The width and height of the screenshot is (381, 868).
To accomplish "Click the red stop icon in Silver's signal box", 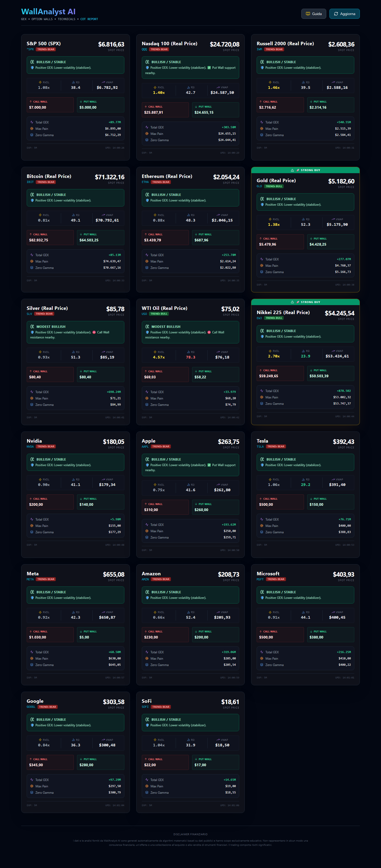I will [x=94, y=332].
